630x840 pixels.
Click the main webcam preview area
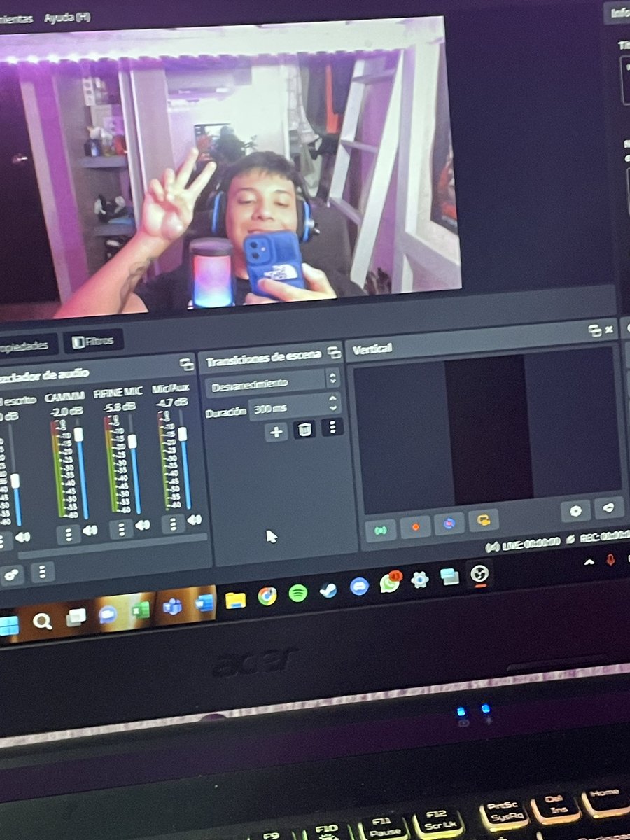click(224, 168)
